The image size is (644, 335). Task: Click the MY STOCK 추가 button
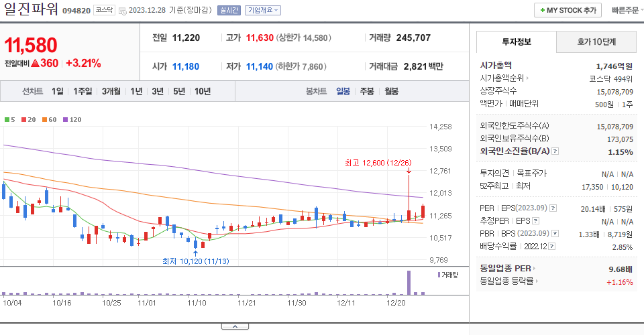point(568,10)
